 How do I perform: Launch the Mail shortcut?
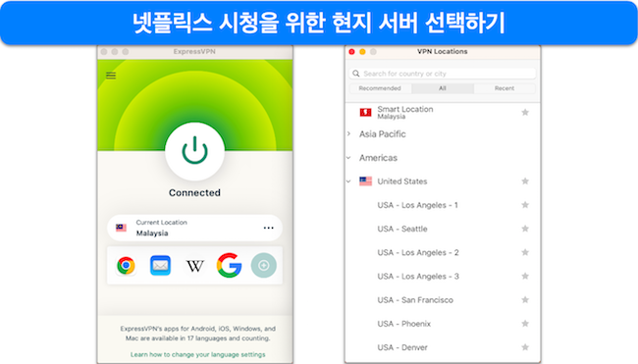click(160, 266)
